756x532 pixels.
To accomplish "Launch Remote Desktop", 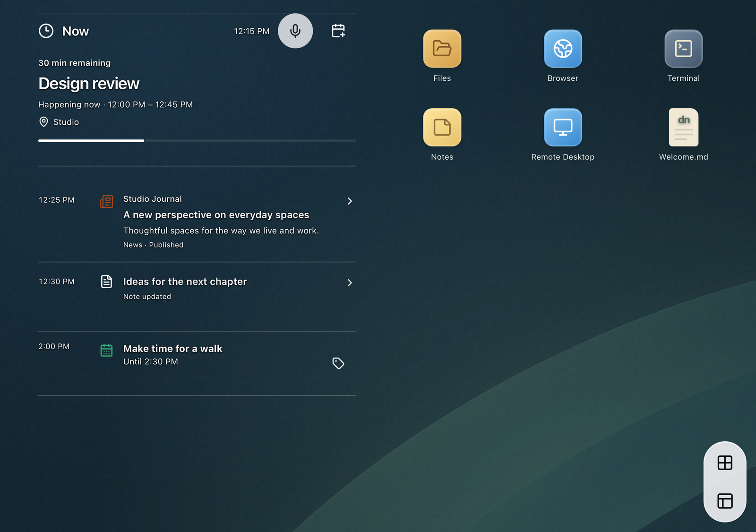I will coord(563,127).
